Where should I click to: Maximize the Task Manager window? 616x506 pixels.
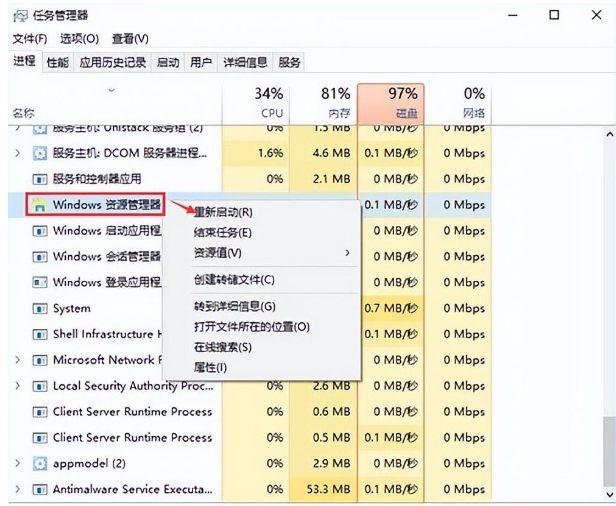pyautogui.click(x=554, y=15)
